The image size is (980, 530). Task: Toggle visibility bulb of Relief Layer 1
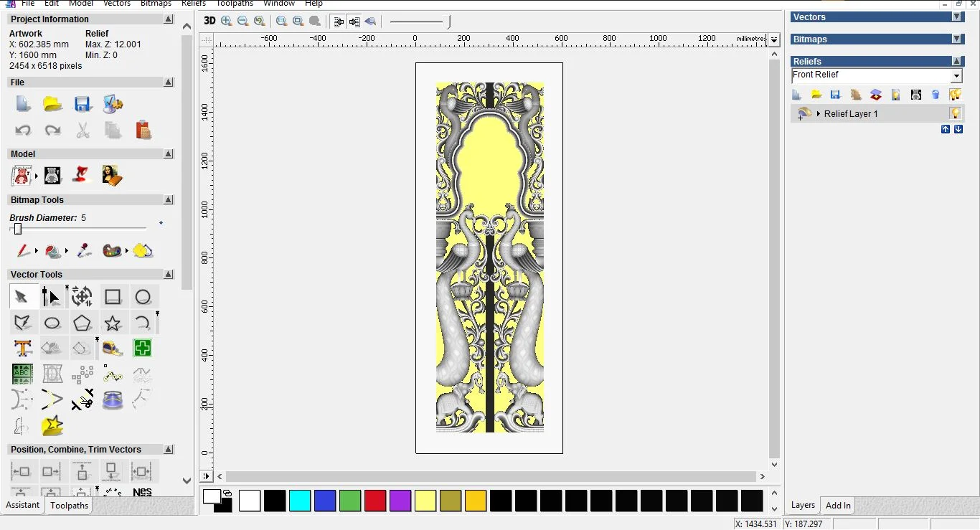click(955, 113)
